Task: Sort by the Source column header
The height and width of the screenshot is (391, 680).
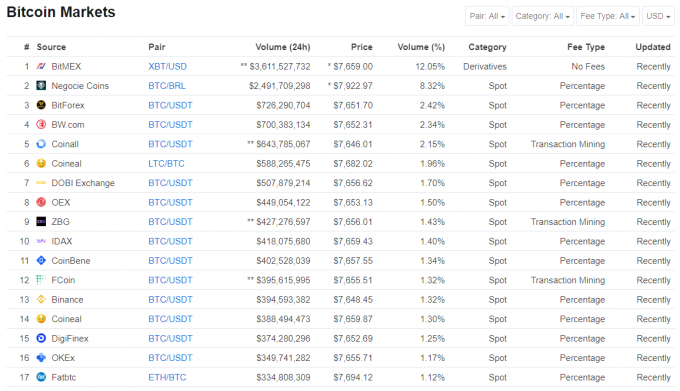Action: pos(51,47)
